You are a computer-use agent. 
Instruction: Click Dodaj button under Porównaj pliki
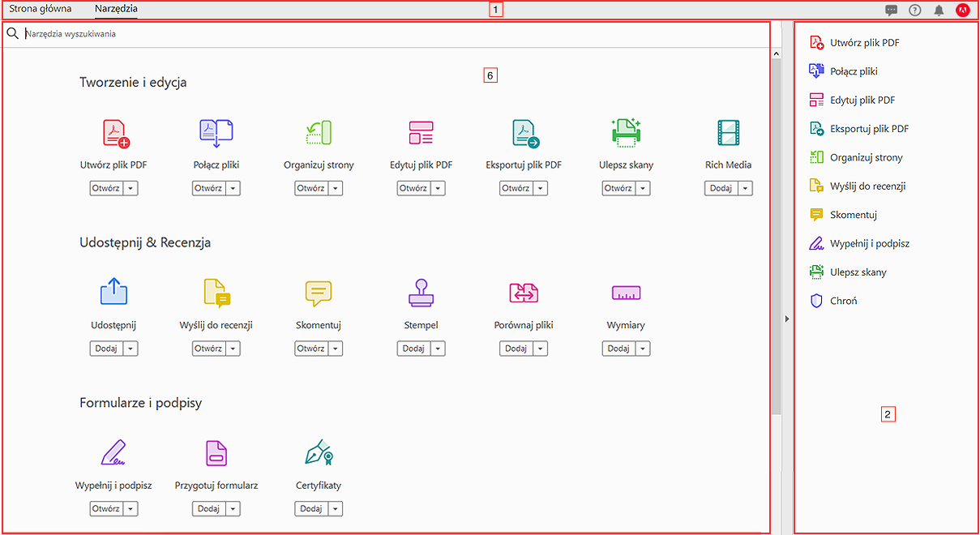point(516,349)
